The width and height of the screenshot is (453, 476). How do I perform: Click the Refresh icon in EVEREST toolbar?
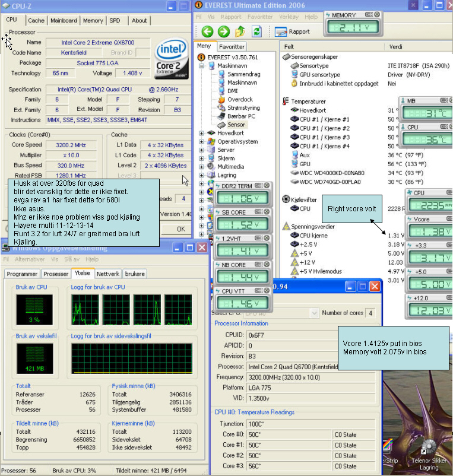click(257, 31)
